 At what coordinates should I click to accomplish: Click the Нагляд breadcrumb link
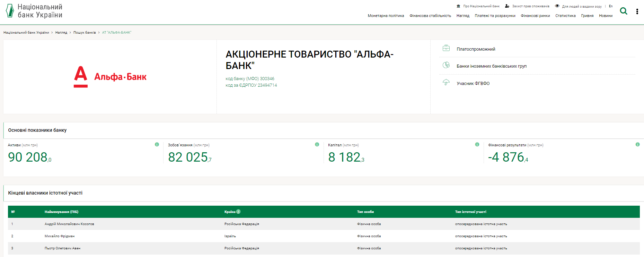(61, 33)
